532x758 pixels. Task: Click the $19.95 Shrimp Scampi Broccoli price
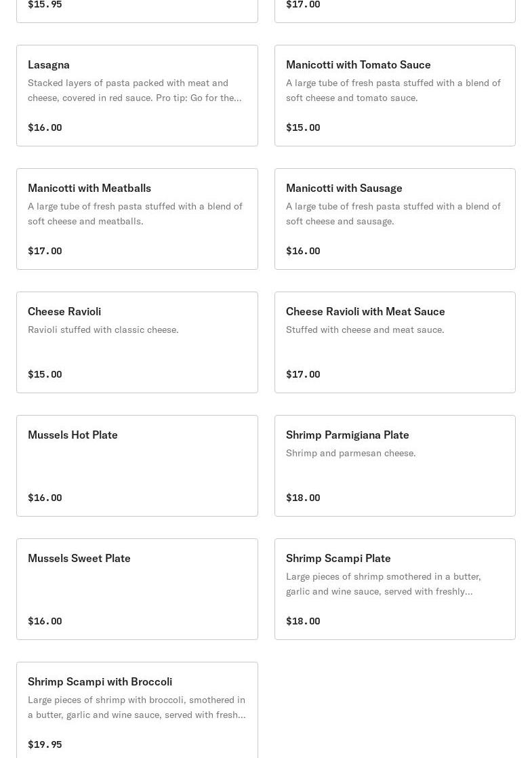pyautogui.click(x=45, y=744)
